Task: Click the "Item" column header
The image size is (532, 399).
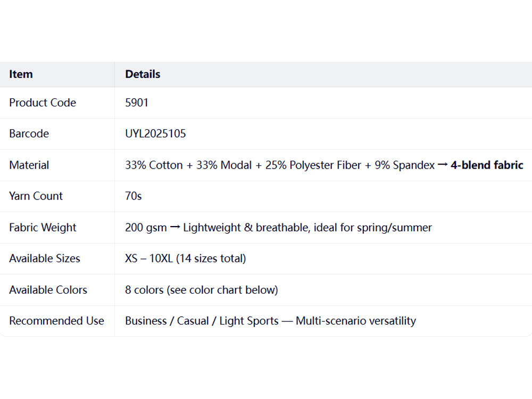Action: click(21, 74)
